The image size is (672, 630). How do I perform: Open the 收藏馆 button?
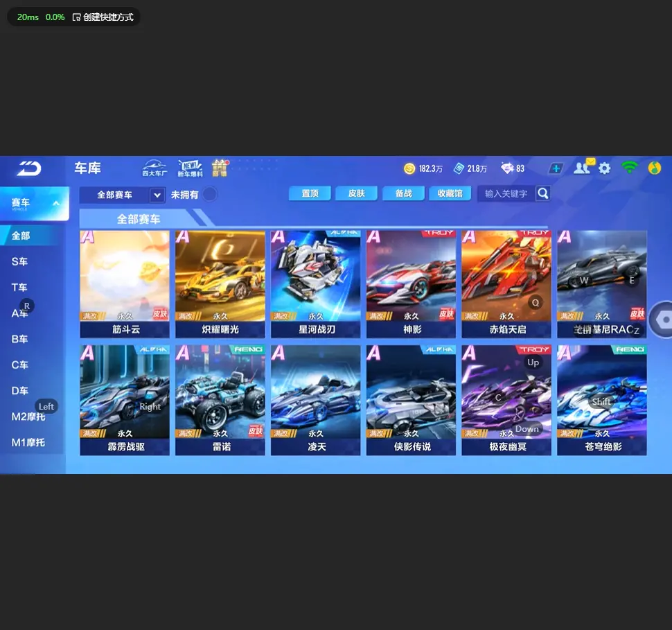450,193
